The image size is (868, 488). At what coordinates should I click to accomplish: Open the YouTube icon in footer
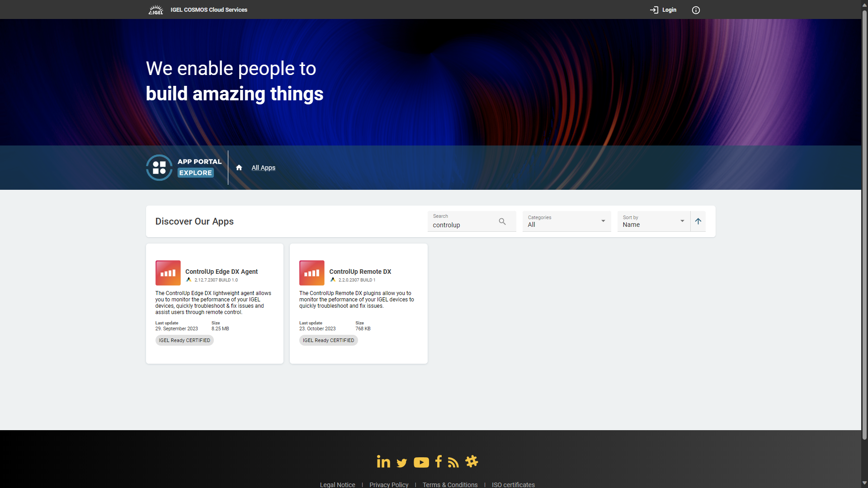tap(421, 462)
